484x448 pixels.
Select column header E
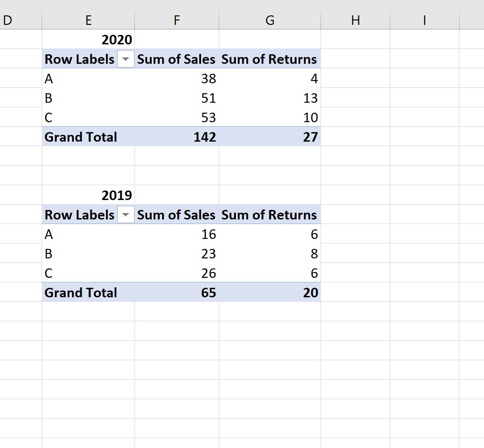coord(88,20)
